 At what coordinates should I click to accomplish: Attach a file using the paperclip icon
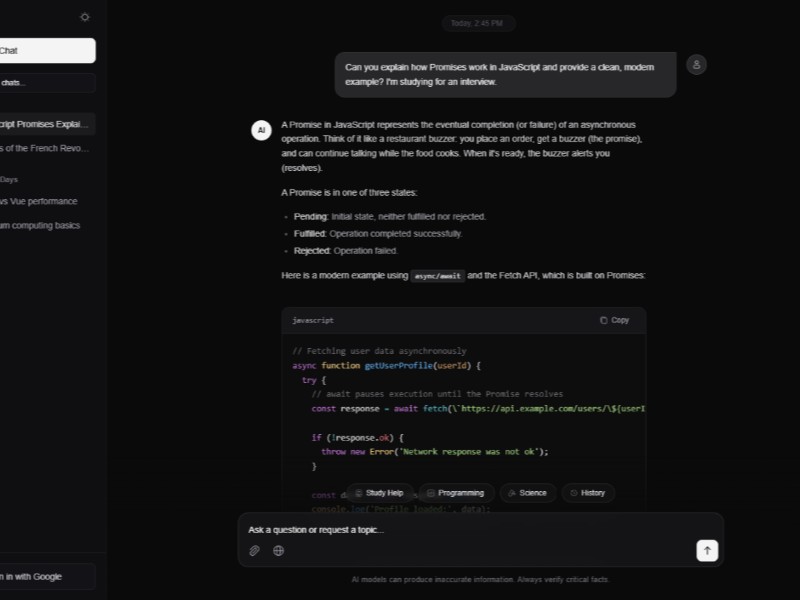click(254, 550)
